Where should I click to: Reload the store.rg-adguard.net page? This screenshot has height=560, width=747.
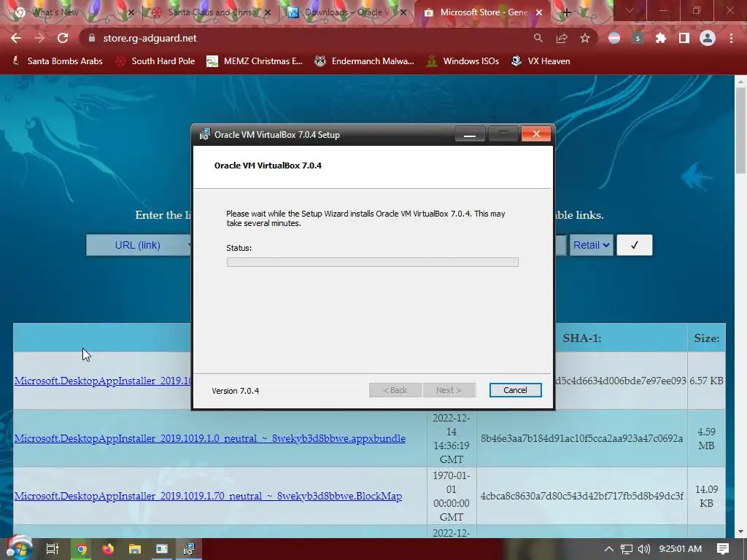(63, 38)
